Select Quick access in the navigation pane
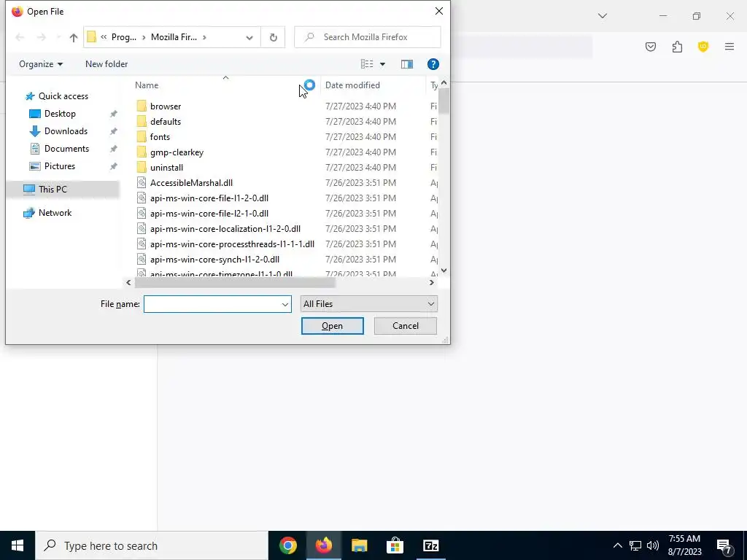747x560 pixels. pos(63,96)
